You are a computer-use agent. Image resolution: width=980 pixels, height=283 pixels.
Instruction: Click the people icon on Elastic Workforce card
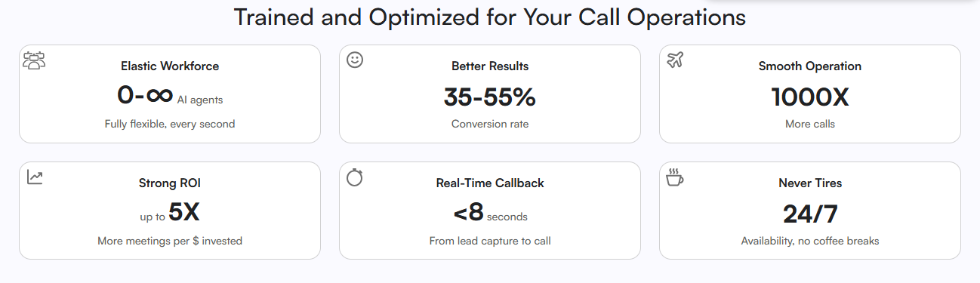(x=34, y=60)
